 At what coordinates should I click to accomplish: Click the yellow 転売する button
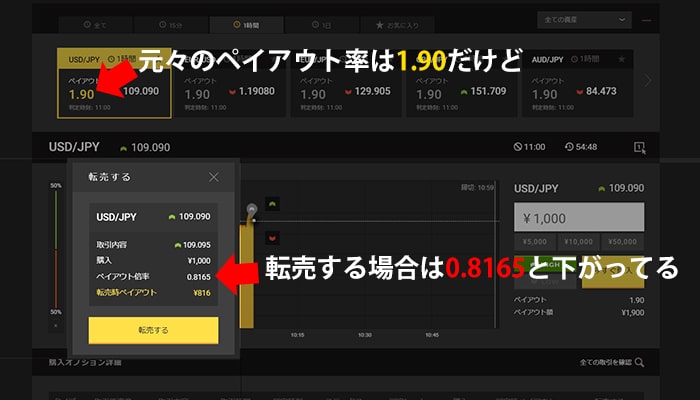154,330
